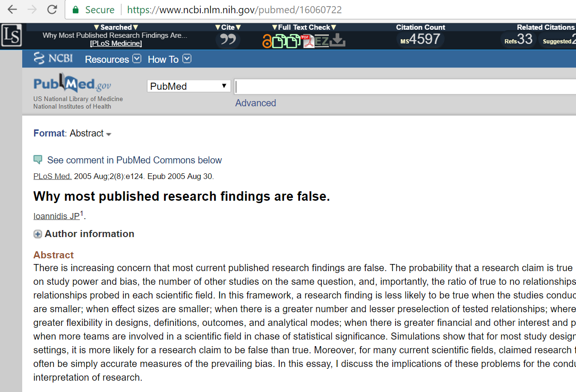Click 'See comment in PubMed Commons below' link

click(x=135, y=160)
